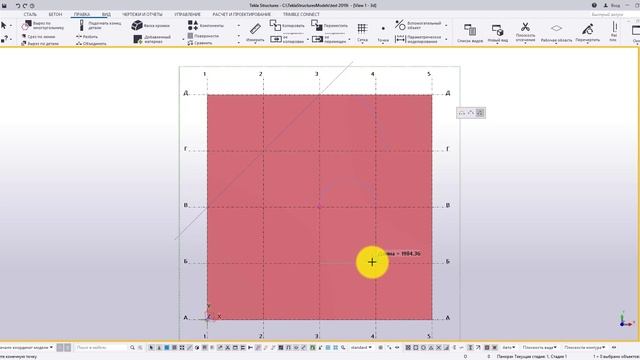
Task: Open РАСЧЕТ И ПРОЕКТИРОВАНИЕ tab
Action: [241, 14]
